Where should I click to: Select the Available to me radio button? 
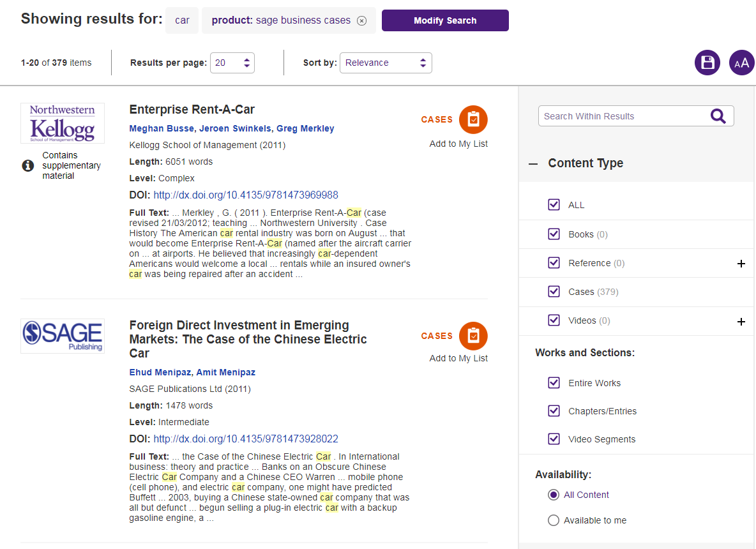(554, 520)
